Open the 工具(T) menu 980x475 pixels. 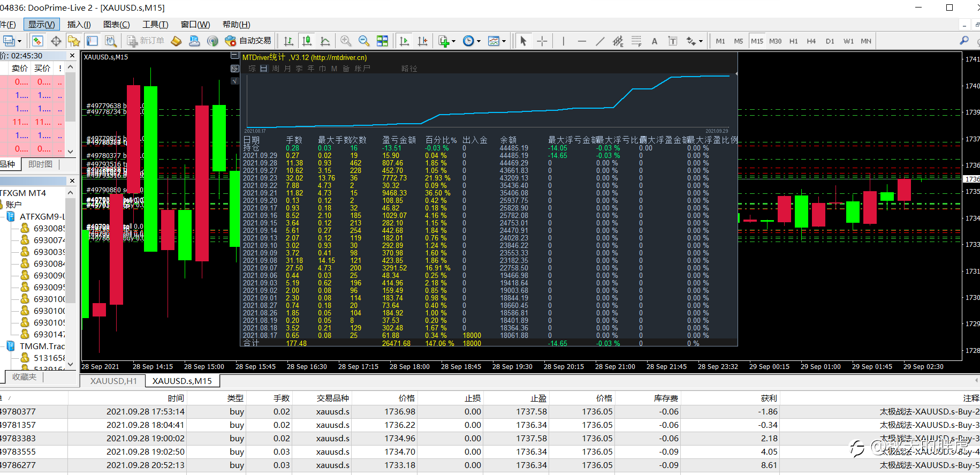coord(155,24)
